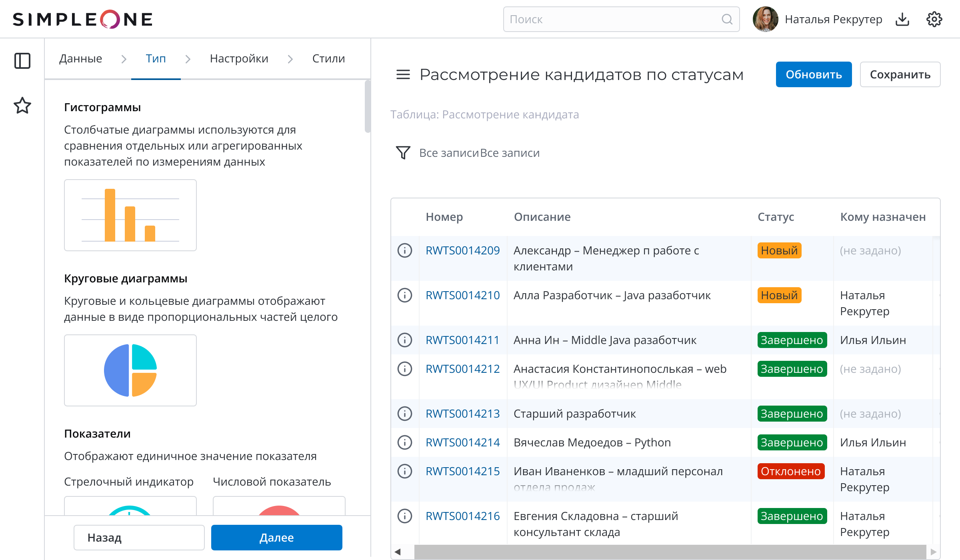Select the histogram chart thumbnail
The height and width of the screenshot is (560, 960).
point(130,215)
